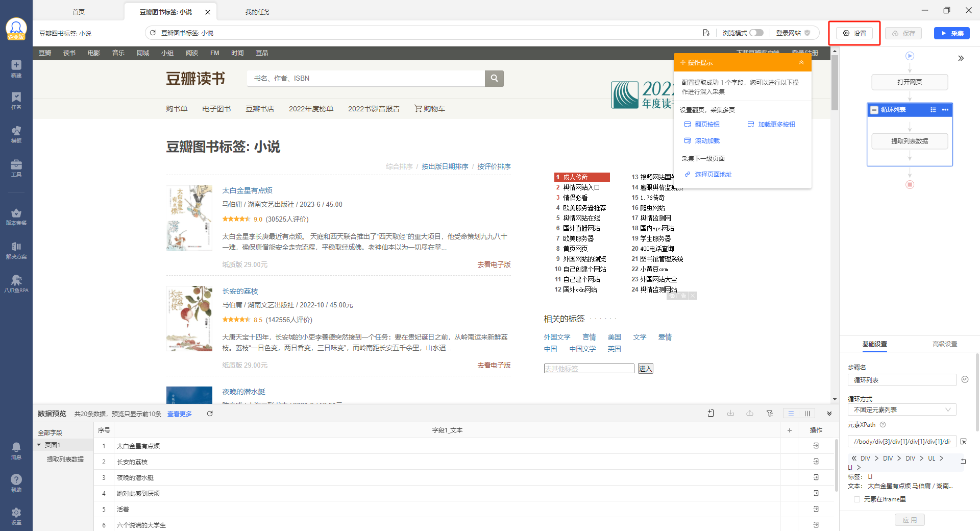980x531 pixels.
Task: Open the 高级设置 tab
Action: (945, 344)
